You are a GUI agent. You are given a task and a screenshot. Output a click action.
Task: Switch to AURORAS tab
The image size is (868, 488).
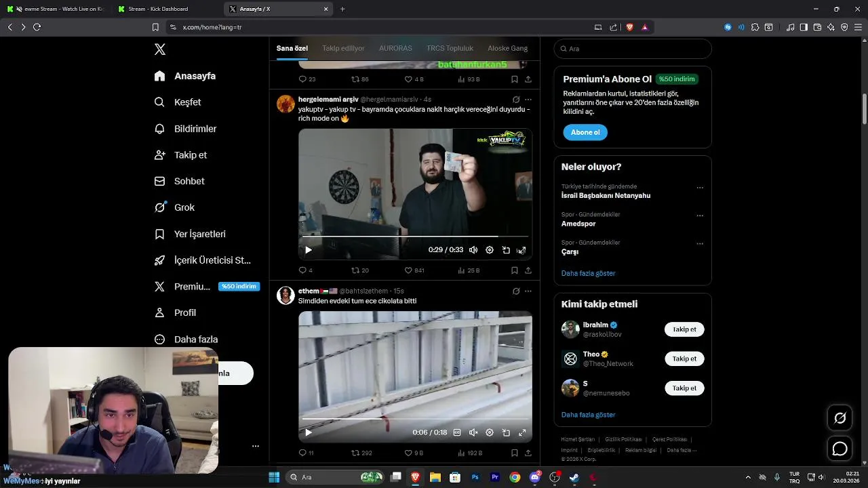tap(395, 48)
